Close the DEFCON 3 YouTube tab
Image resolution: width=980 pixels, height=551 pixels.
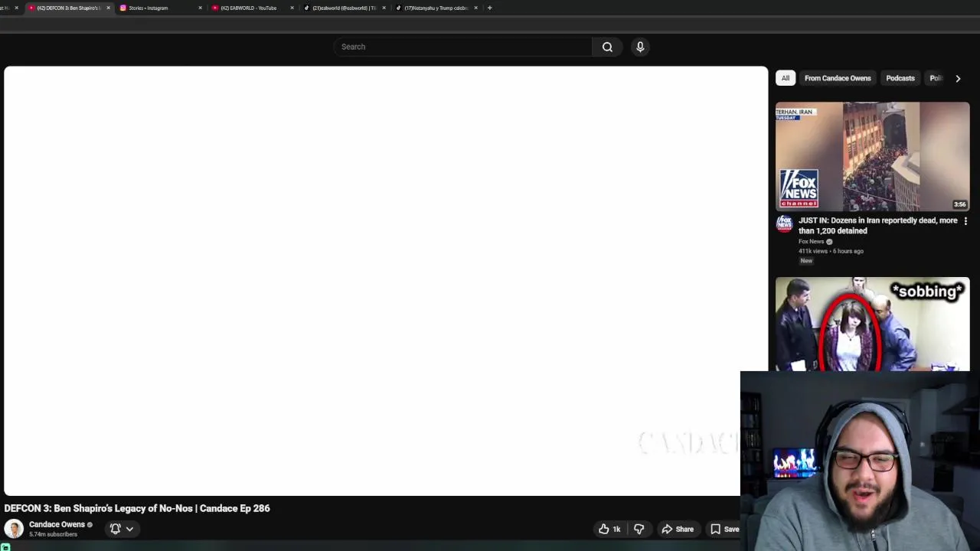coord(108,8)
